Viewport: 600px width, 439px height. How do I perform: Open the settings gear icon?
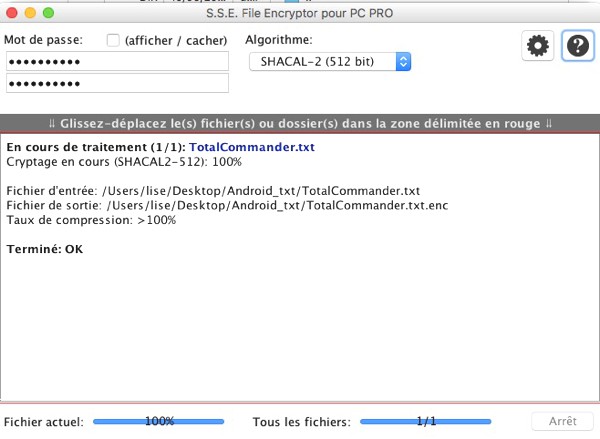pyautogui.click(x=537, y=45)
